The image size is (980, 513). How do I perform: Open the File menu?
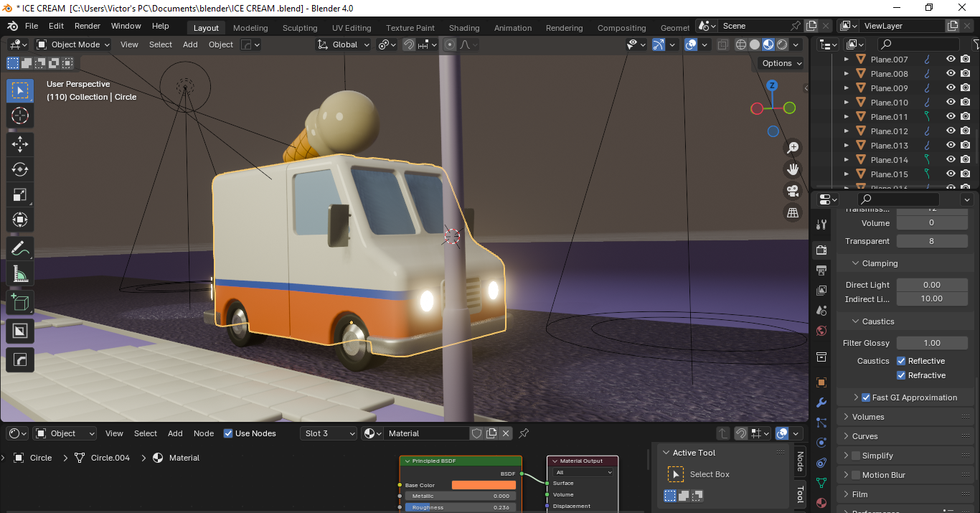tap(32, 26)
